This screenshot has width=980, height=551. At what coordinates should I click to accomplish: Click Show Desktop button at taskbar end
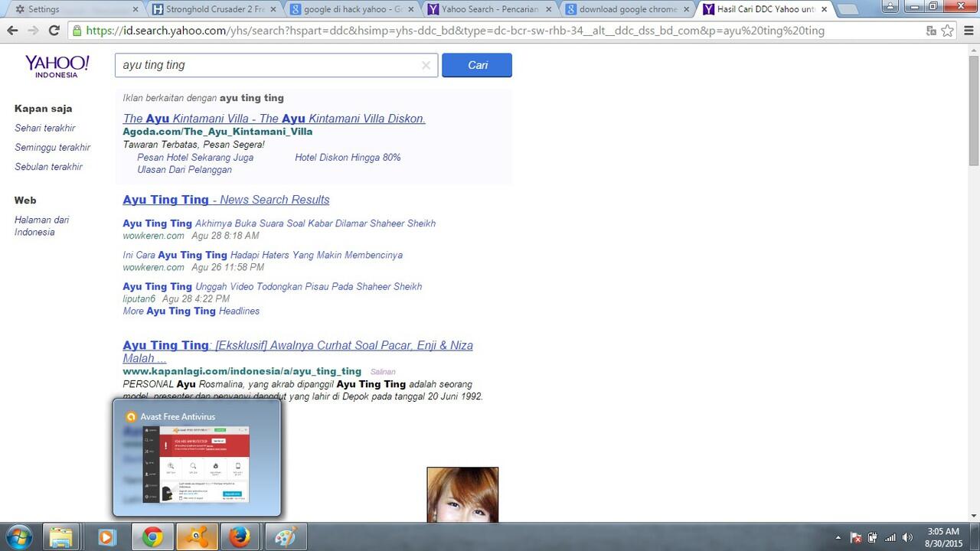975,537
